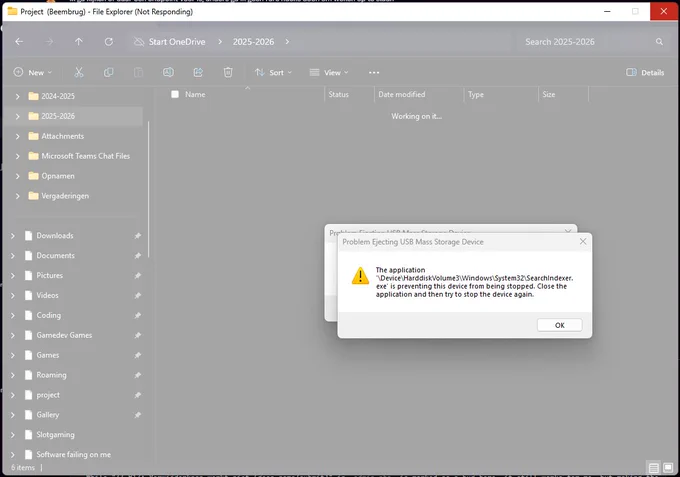680x477 pixels.
Task: Open the View dropdown menu
Action: coord(329,72)
